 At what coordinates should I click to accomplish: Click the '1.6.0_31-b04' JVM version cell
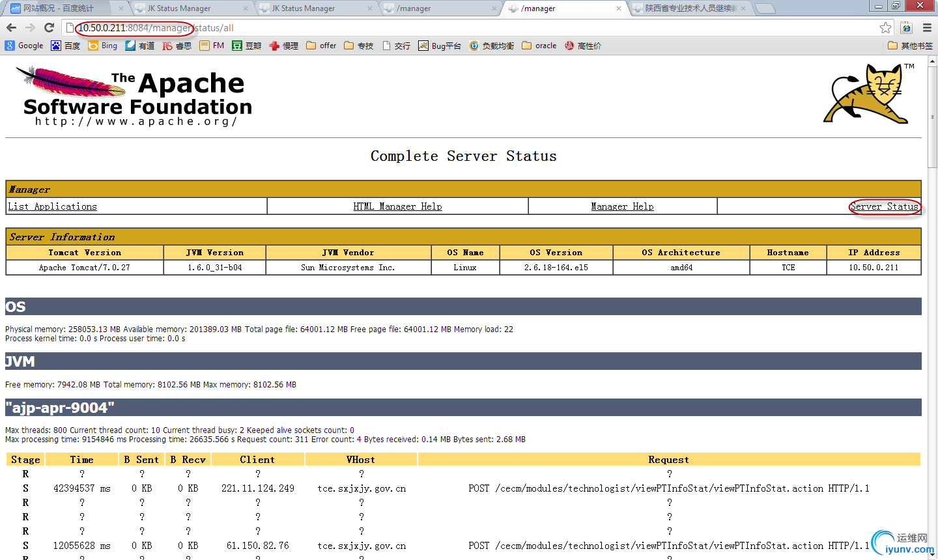(215, 268)
